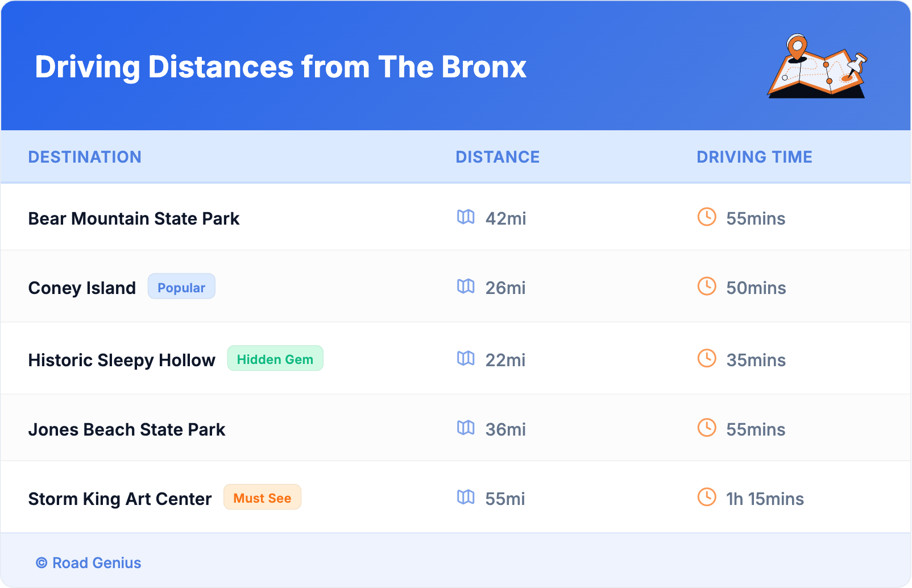The image size is (912, 588).
Task: Click the map icon beside 42mi
Action: tap(466, 217)
